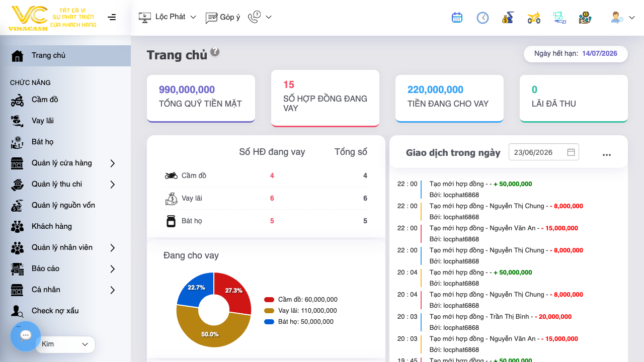Click the Số hợp đồng đang vay card

pos(325,98)
